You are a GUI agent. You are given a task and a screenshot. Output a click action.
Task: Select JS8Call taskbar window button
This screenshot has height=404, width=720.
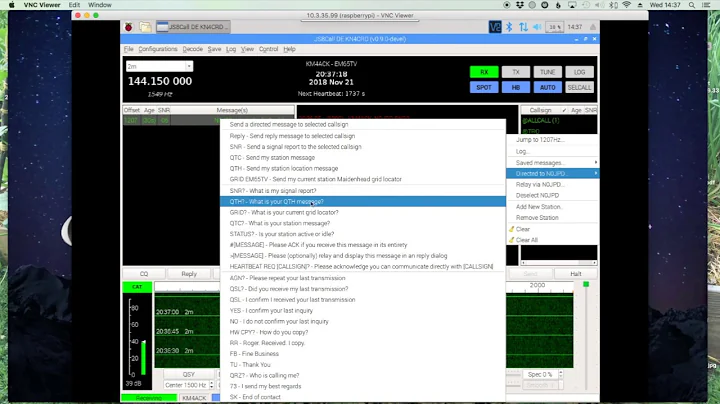coord(193,27)
